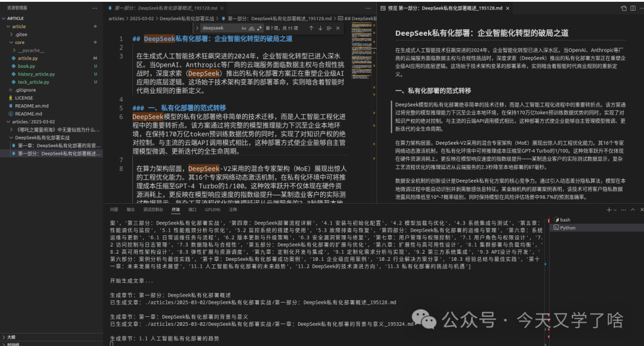
Task: Switch to the 端口 panel tab
Action: 192,210
